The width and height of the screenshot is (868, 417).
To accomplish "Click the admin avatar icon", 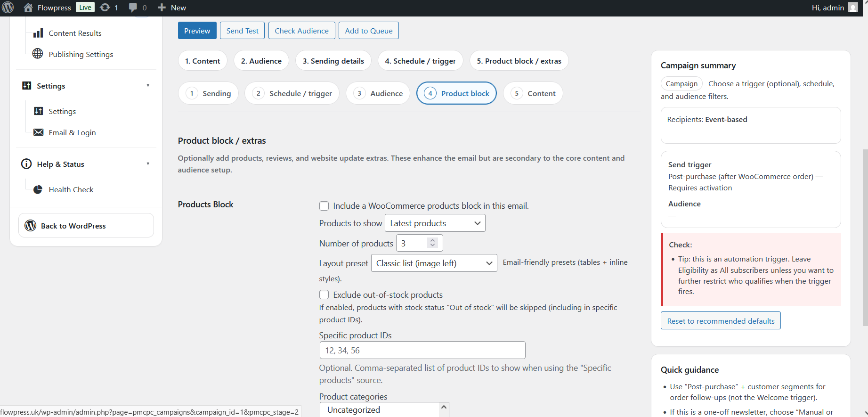I will click(x=853, y=8).
